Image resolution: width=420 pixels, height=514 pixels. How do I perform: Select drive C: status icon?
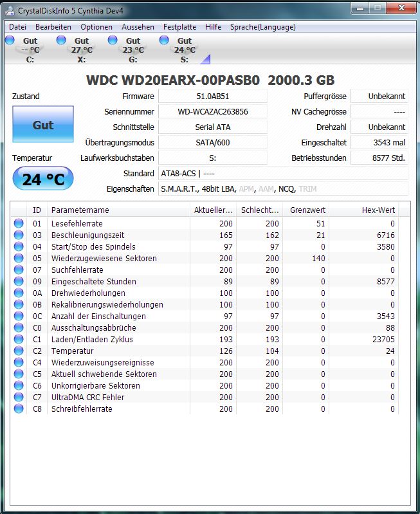(10, 40)
